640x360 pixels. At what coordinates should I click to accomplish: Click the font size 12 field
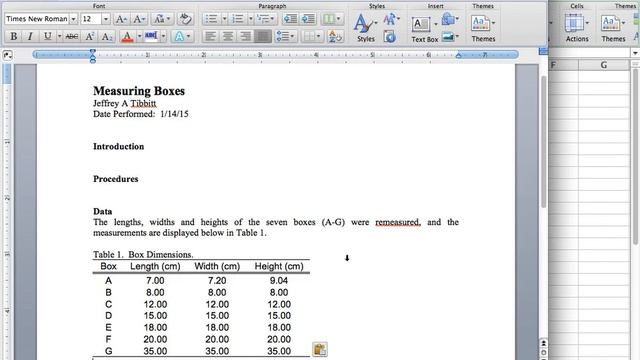(x=91, y=19)
